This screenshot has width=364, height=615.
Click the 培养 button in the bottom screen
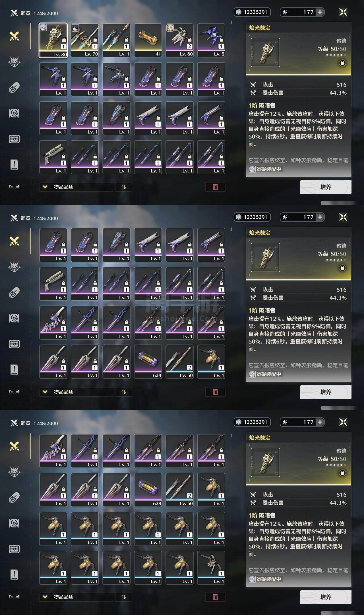coord(326,597)
